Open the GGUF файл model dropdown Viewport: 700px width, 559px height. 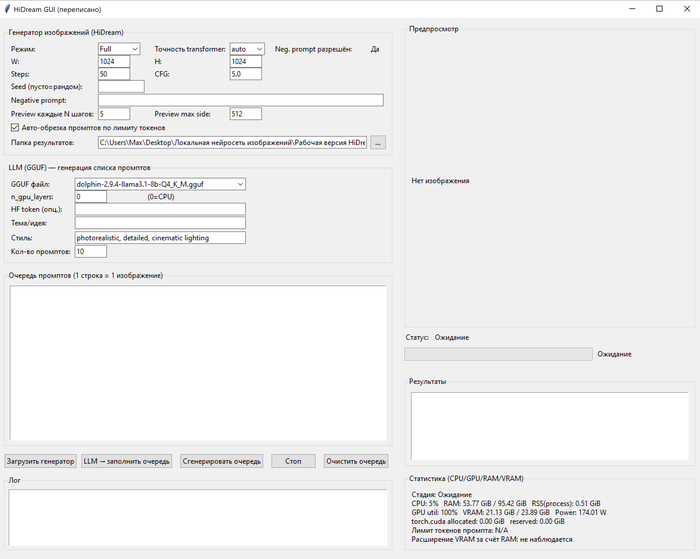pos(160,184)
